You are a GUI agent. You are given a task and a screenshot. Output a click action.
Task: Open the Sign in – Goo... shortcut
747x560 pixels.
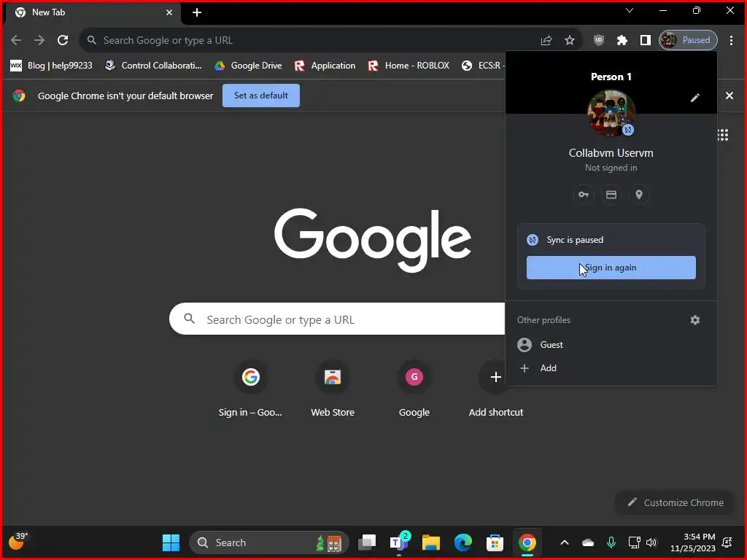tap(251, 389)
